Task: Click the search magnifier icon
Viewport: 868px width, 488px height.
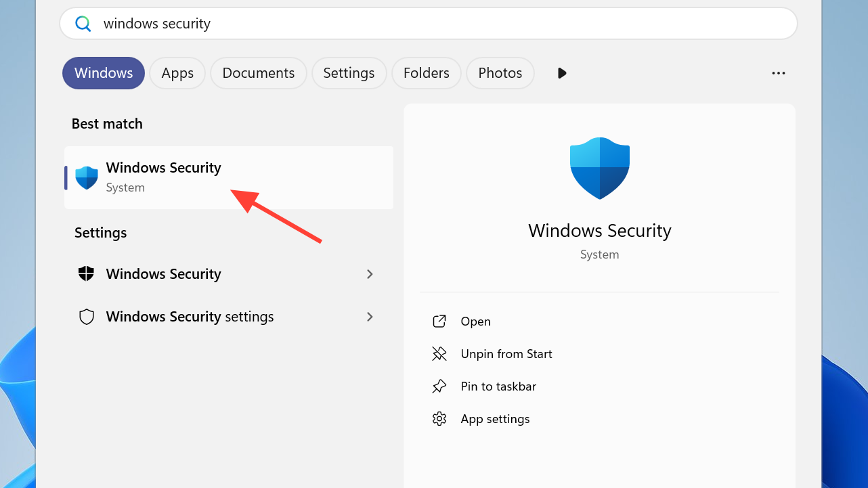Action: (83, 24)
